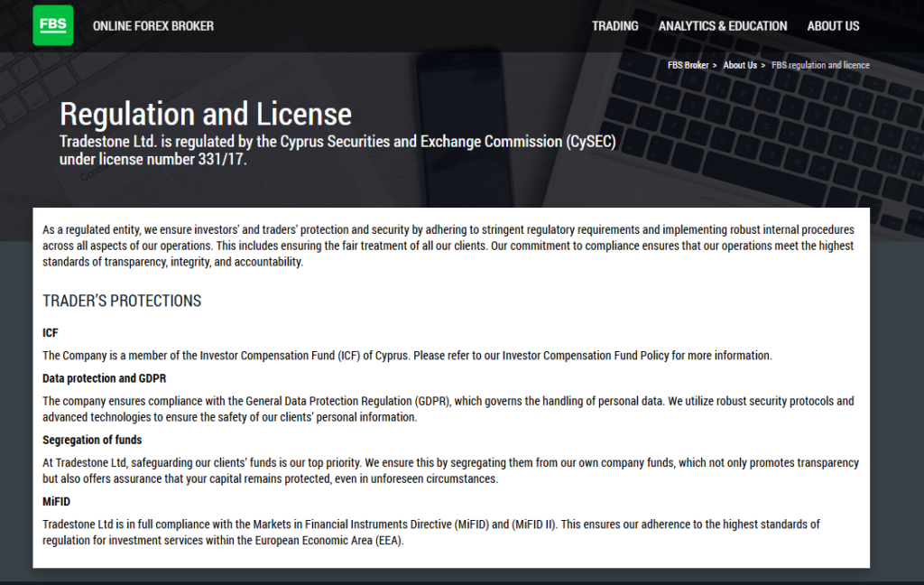Screen dimensions: 924x585
Task: Open the Trading menu
Action: (614, 26)
